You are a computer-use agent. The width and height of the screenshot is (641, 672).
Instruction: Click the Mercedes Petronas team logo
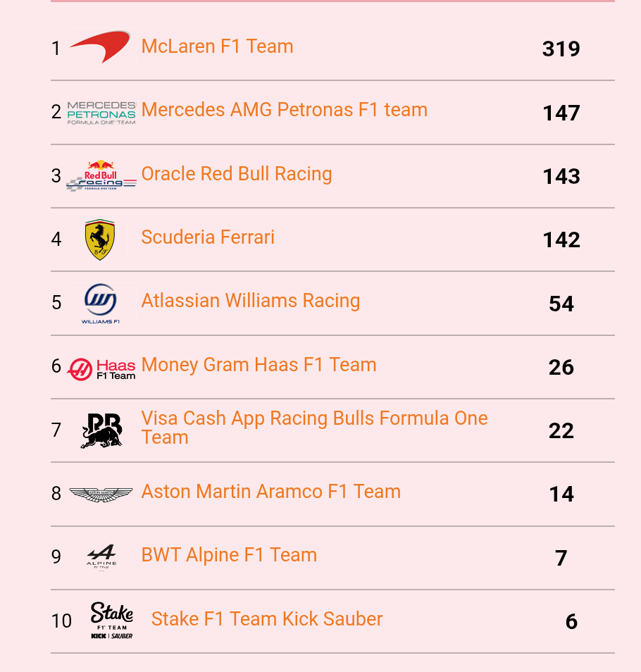(101, 113)
